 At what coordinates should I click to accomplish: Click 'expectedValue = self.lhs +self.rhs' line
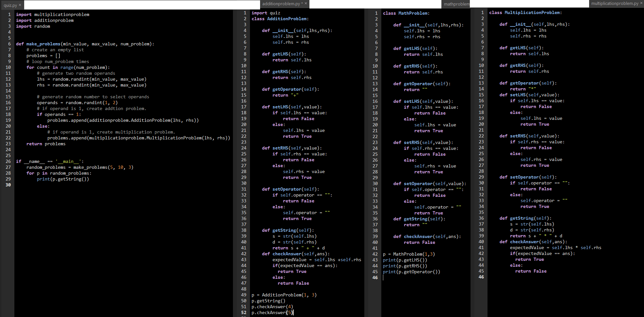click(x=317, y=260)
